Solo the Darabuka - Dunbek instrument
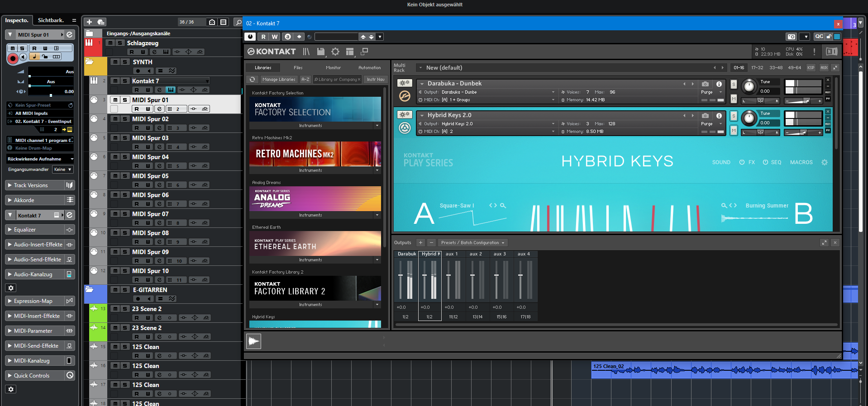Viewport: 868px width, 406px height. click(734, 85)
